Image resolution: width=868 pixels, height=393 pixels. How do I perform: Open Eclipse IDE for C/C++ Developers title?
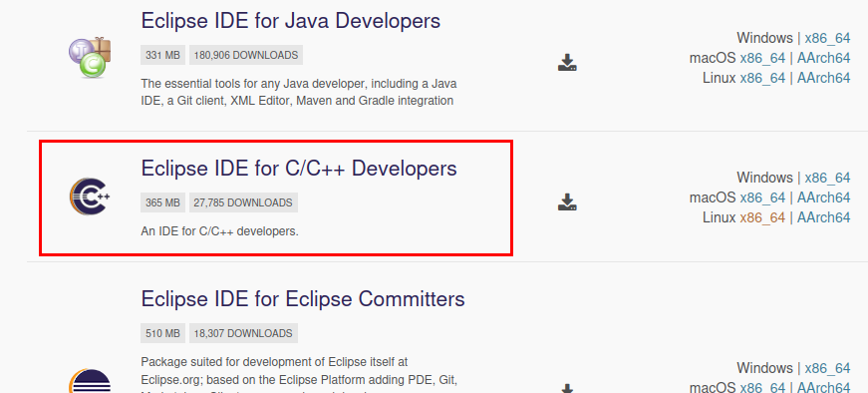[299, 168]
